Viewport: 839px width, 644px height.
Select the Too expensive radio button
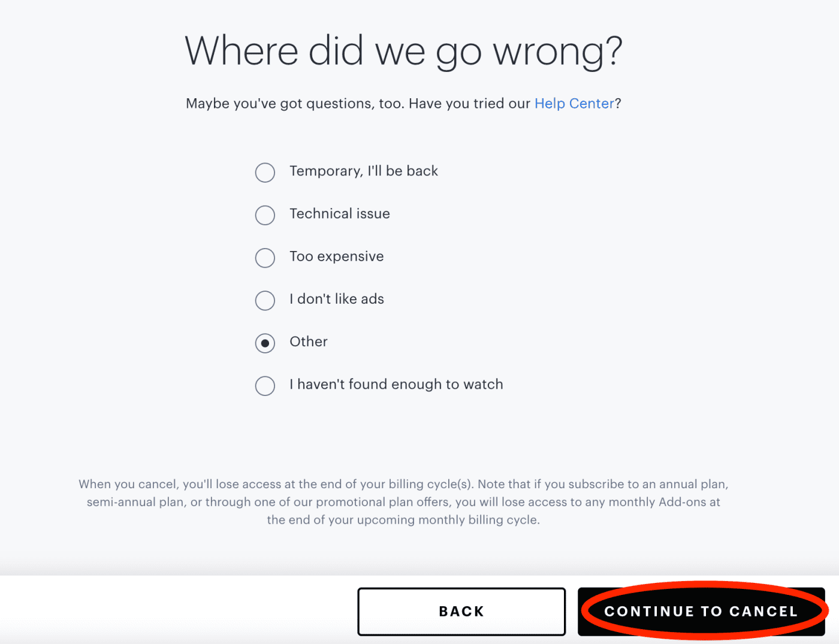pos(265,258)
